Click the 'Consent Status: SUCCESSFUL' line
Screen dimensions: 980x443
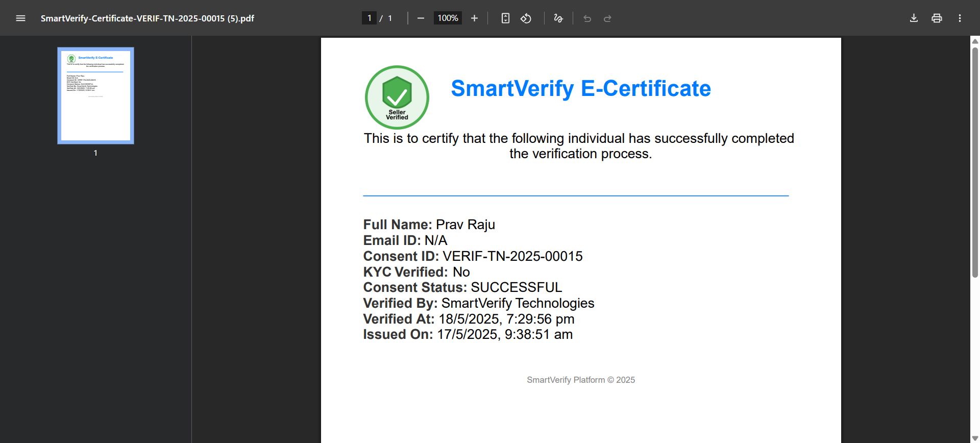462,287
